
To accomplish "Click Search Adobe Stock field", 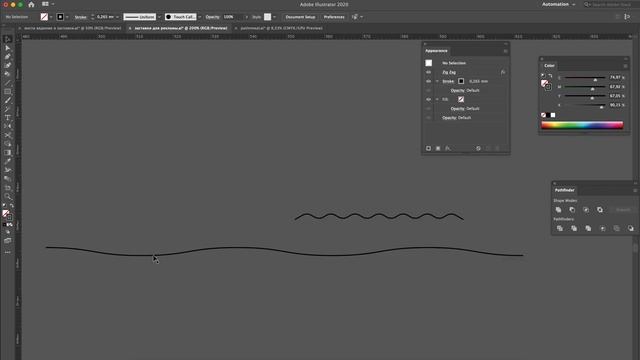I will (611, 4).
